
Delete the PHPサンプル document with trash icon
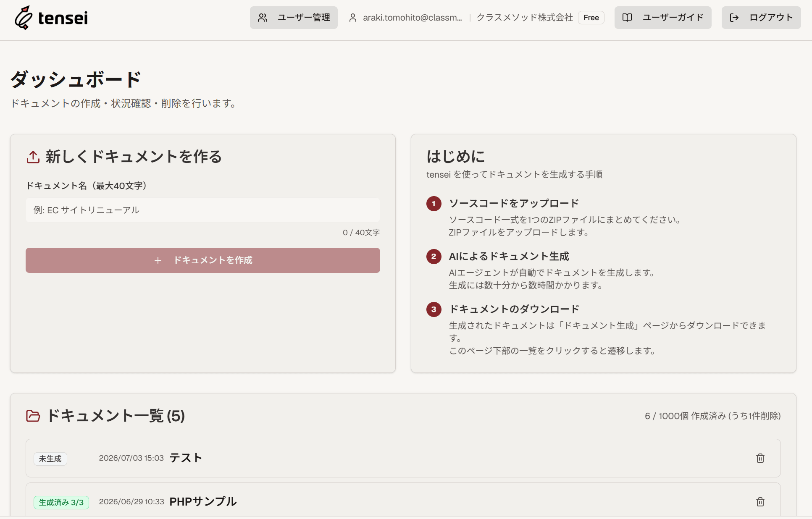coord(760,502)
